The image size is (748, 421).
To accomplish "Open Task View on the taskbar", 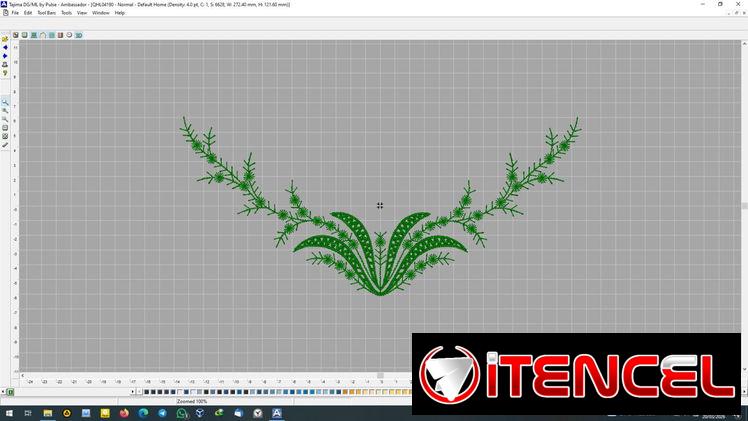I will tap(28, 413).
